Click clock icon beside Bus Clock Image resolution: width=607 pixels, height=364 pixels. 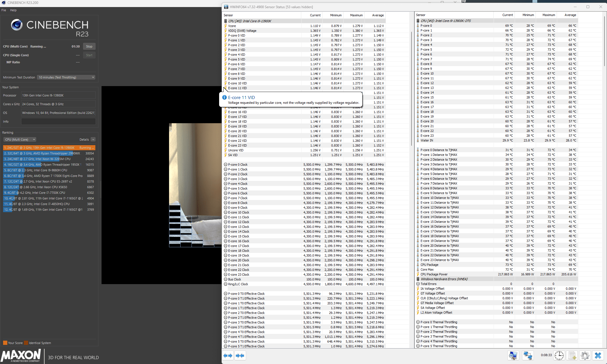pos(225,279)
